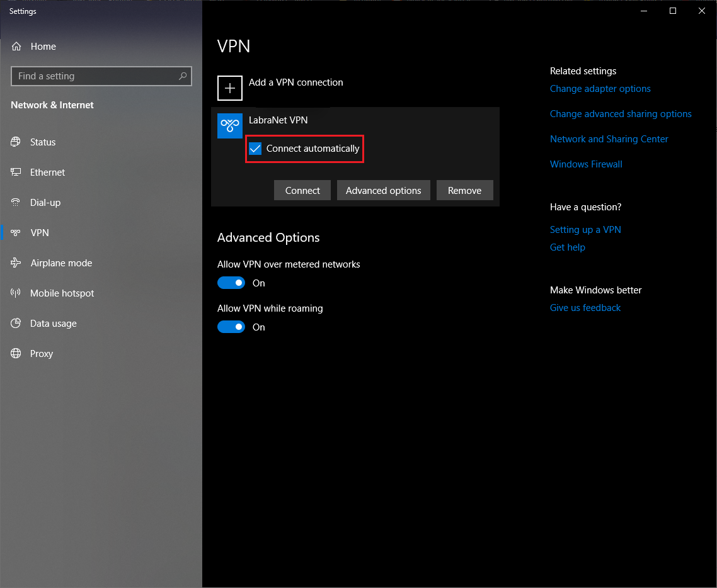This screenshot has width=717, height=588.
Task: View the Data usage page
Action: point(101,324)
